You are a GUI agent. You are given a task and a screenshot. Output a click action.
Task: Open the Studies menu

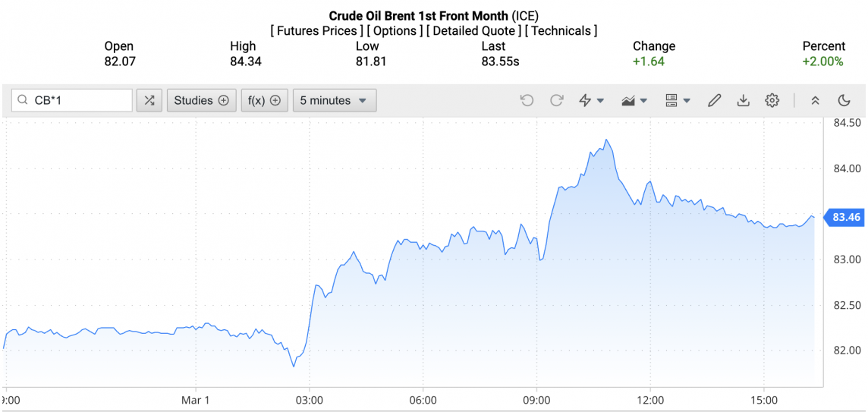pos(201,100)
